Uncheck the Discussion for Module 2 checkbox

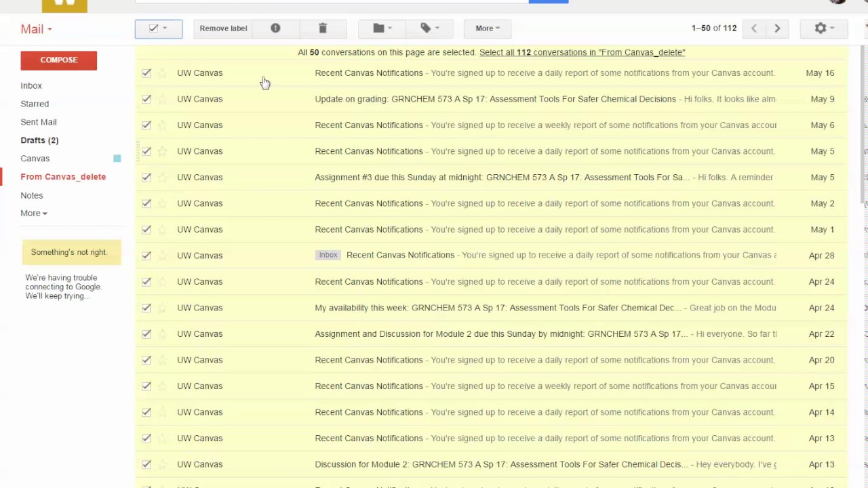coord(146,464)
